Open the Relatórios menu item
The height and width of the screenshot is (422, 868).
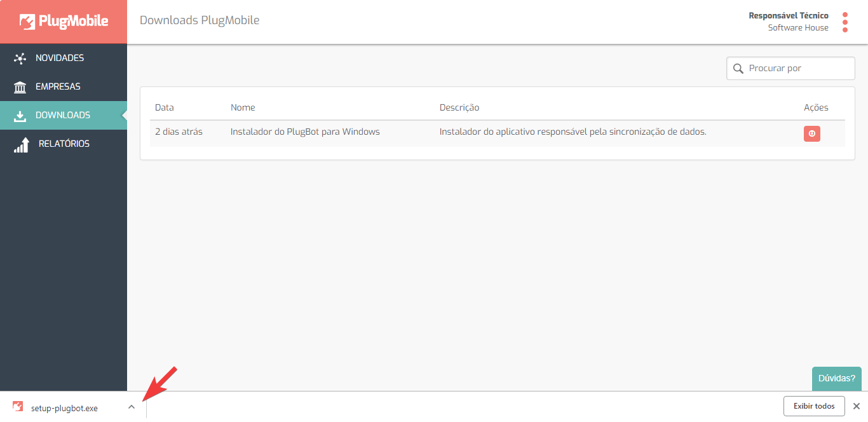point(64,144)
